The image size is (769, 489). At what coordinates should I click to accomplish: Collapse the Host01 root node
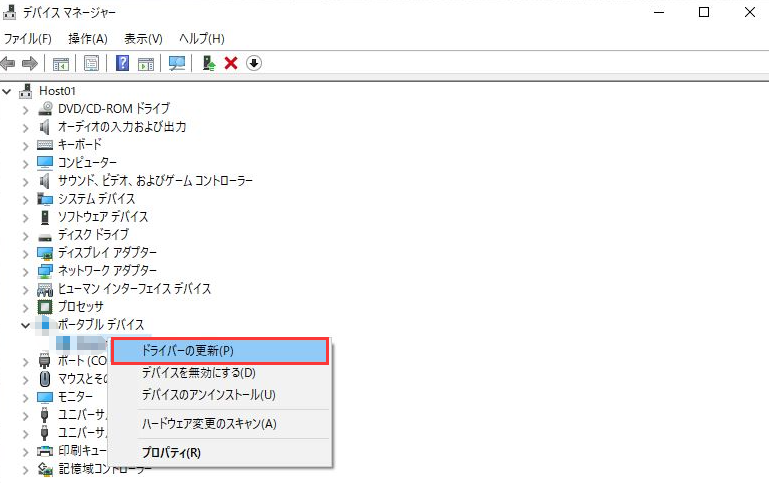coord(9,91)
